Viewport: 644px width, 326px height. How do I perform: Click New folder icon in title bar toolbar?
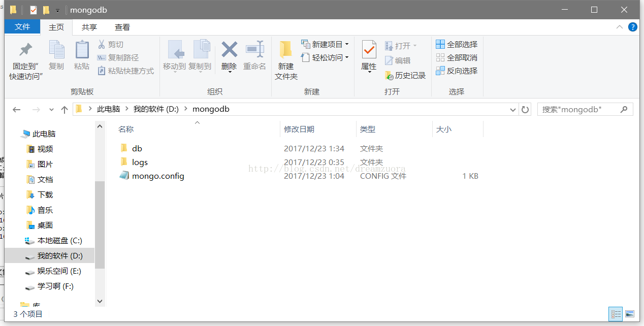coord(46,10)
